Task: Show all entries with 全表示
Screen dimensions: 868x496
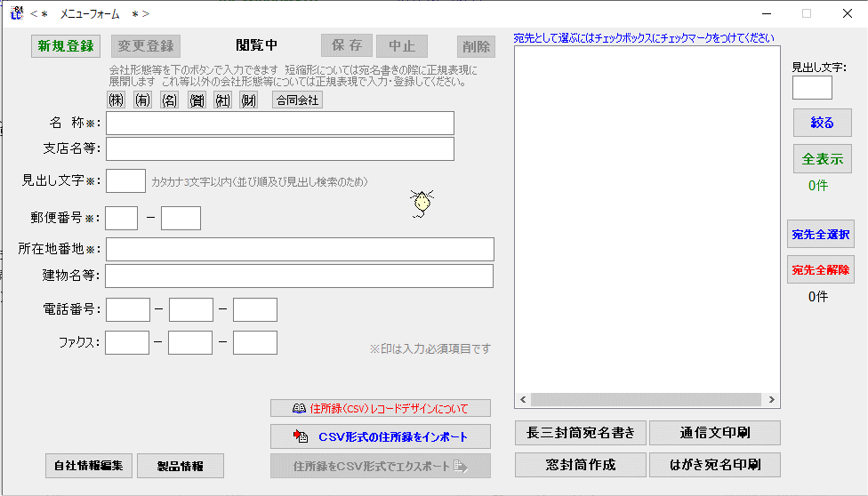Action: tap(822, 159)
